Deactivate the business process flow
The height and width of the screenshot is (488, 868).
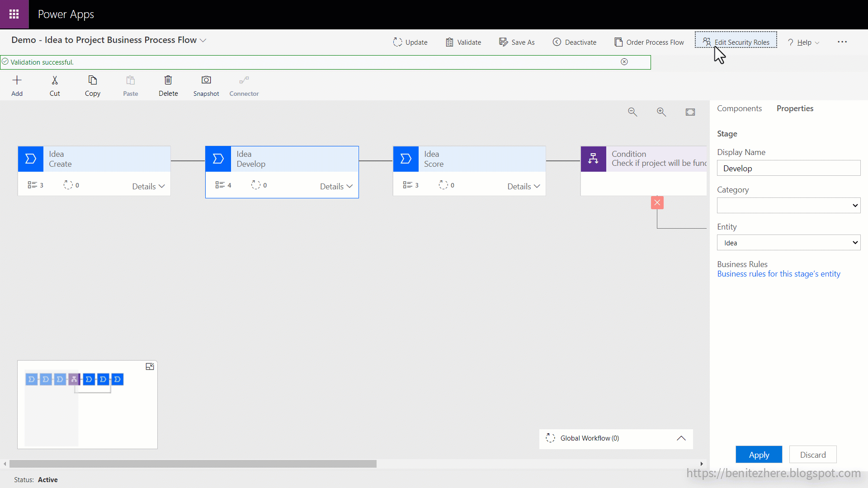(x=574, y=42)
